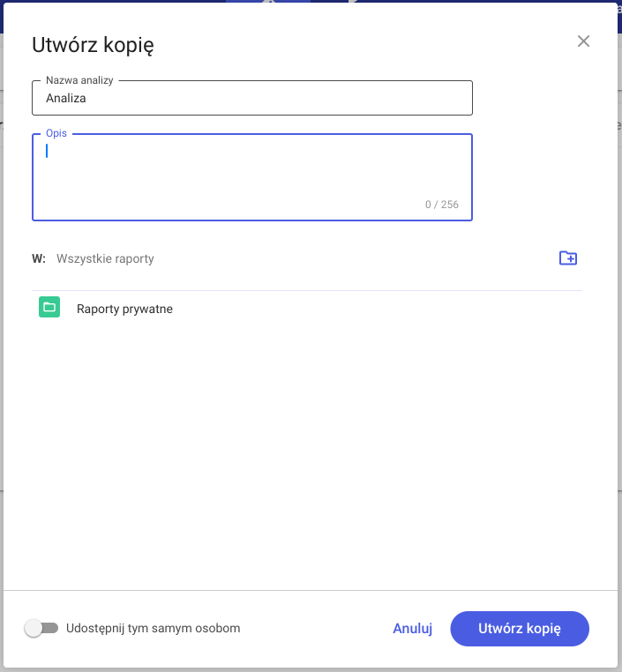Click the Nazwa analizy field label
Screen dimensions: 622x672
coord(79,80)
